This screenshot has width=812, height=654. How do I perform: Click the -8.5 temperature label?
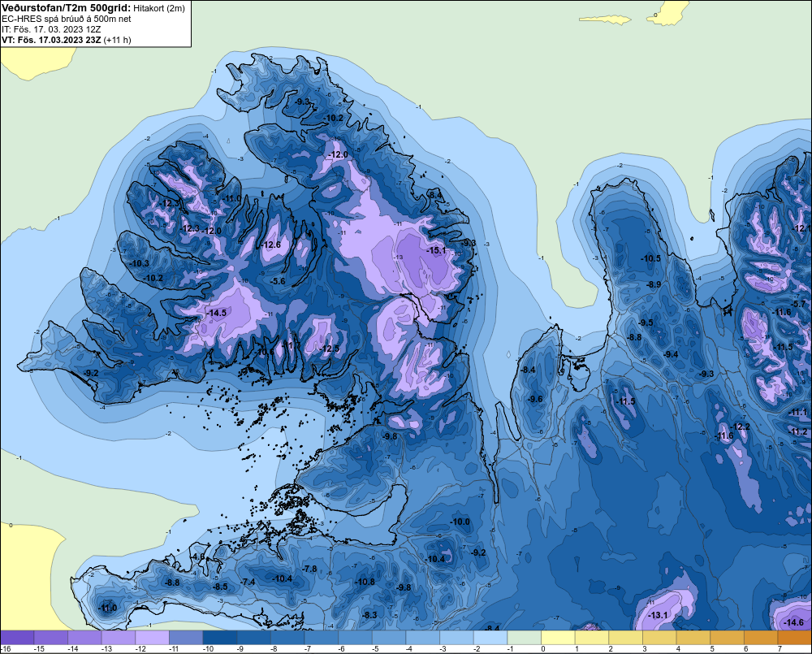click(220, 587)
